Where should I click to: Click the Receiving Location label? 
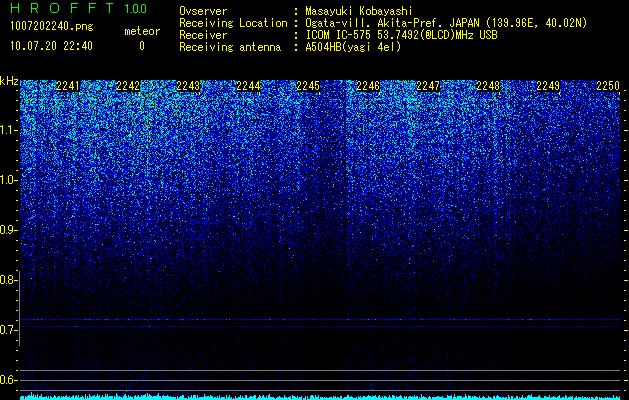tap(233, 23)
